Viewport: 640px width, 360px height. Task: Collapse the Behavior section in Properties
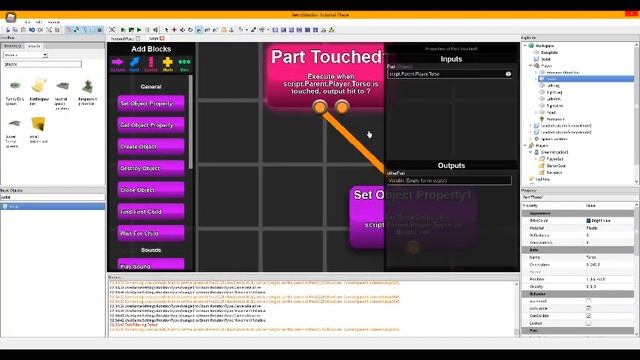[x=578, y=294]
